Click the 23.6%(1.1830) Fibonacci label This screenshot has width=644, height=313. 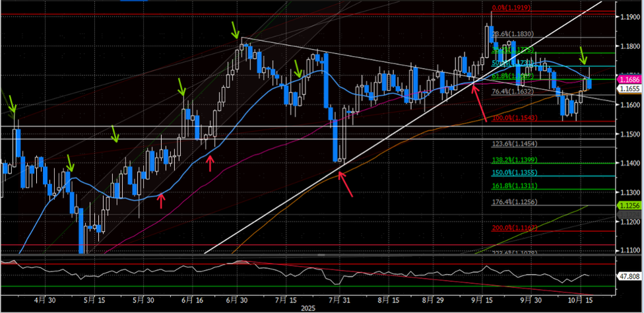(x=513, y=34)
